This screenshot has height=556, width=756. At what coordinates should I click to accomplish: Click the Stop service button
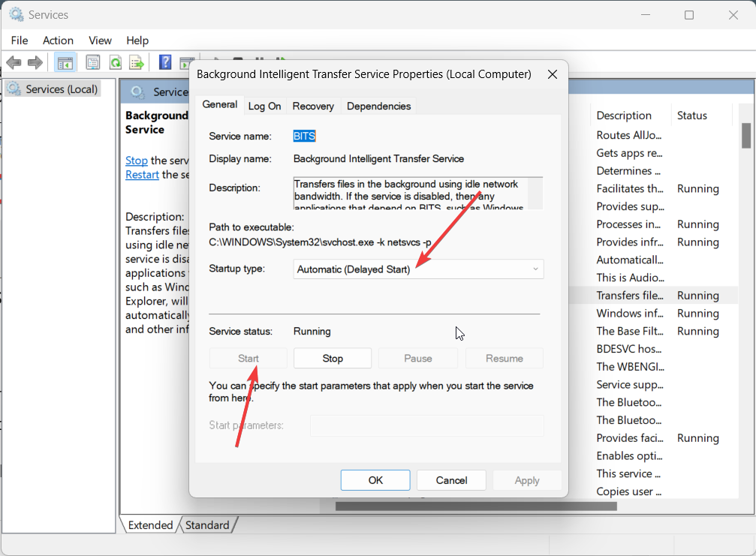point(333,359)
